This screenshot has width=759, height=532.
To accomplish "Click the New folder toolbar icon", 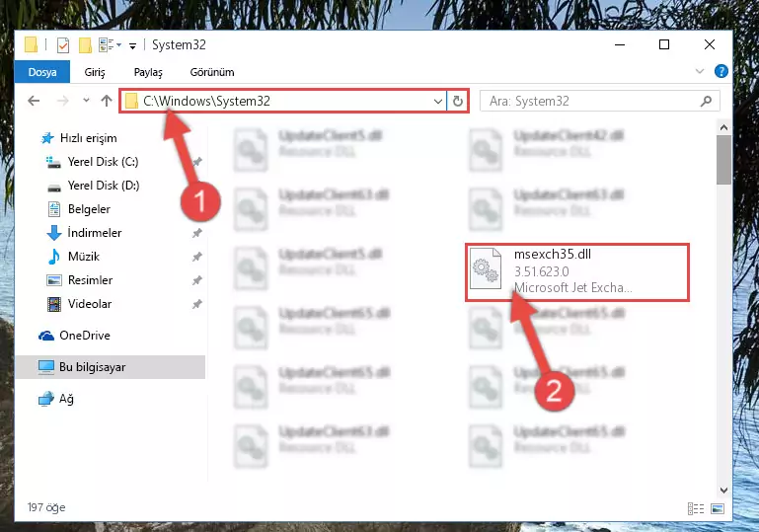I will [x=85, y=45].
